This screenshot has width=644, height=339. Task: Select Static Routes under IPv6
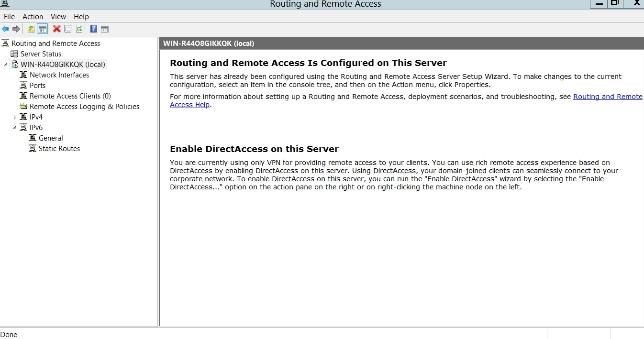pos(59,149)
